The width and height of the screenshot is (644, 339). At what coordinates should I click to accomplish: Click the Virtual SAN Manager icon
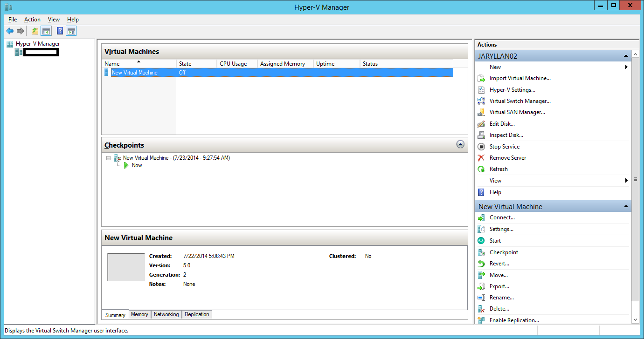481,112
